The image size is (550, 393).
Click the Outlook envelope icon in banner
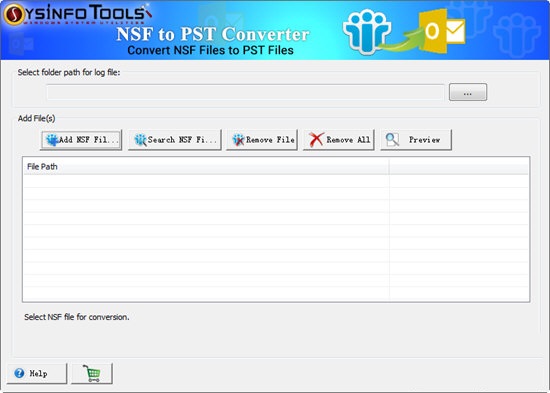443,31
